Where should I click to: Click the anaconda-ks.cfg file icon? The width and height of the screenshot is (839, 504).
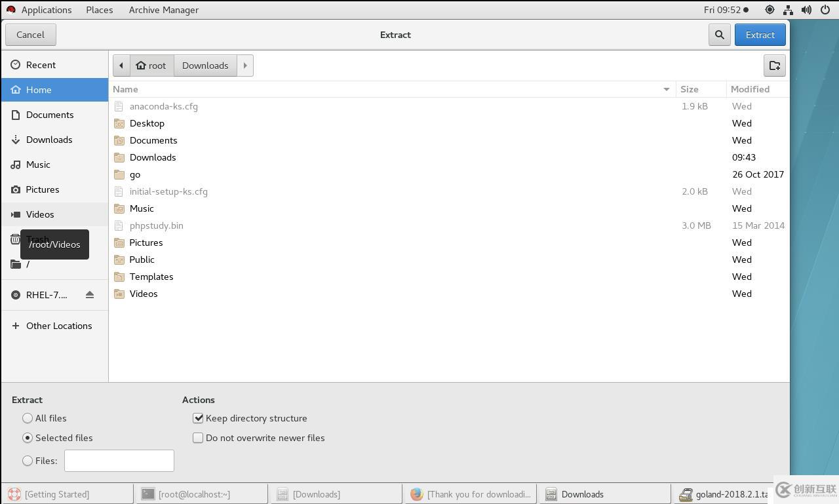pyautogui.click(x=119, y=106)
